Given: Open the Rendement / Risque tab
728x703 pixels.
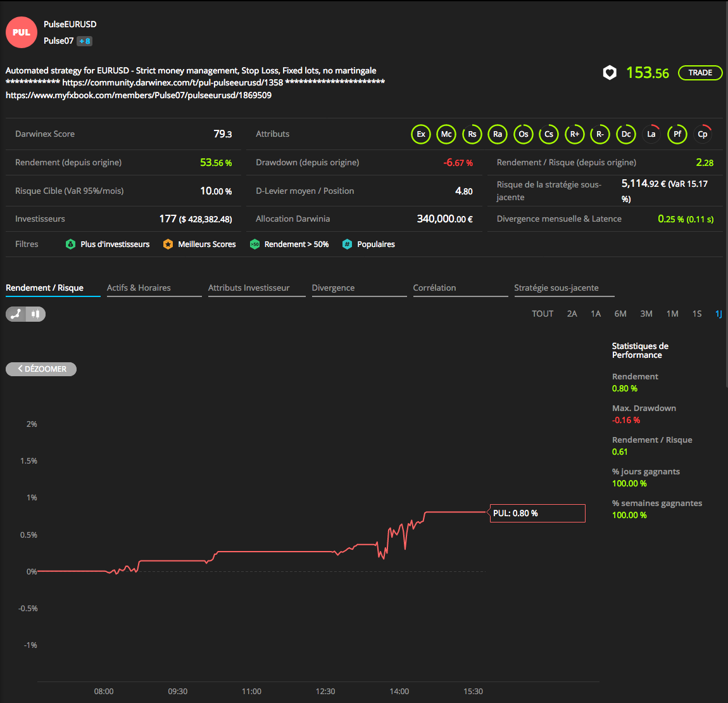Looking at the screenshot, I should click(x=53, y=288).
